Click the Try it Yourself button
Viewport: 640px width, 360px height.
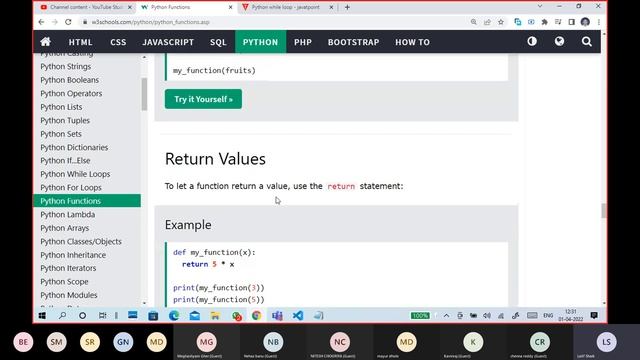tap(203, 99)
